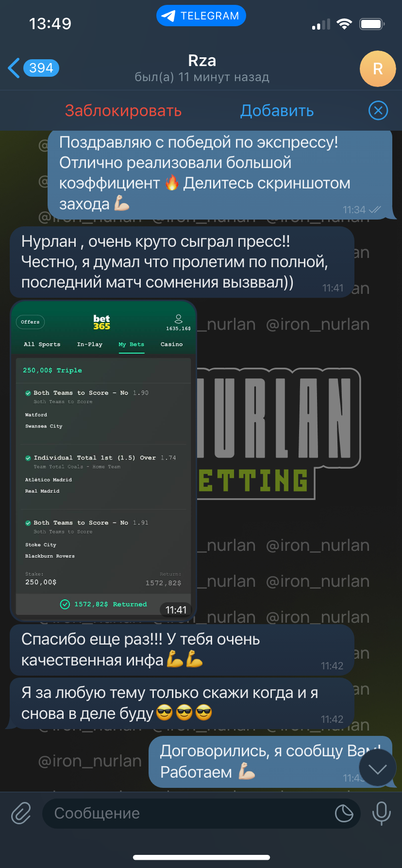Open the bet365 screenshot image
This screenshot has height=868, width=402.
tap(103, 460)
